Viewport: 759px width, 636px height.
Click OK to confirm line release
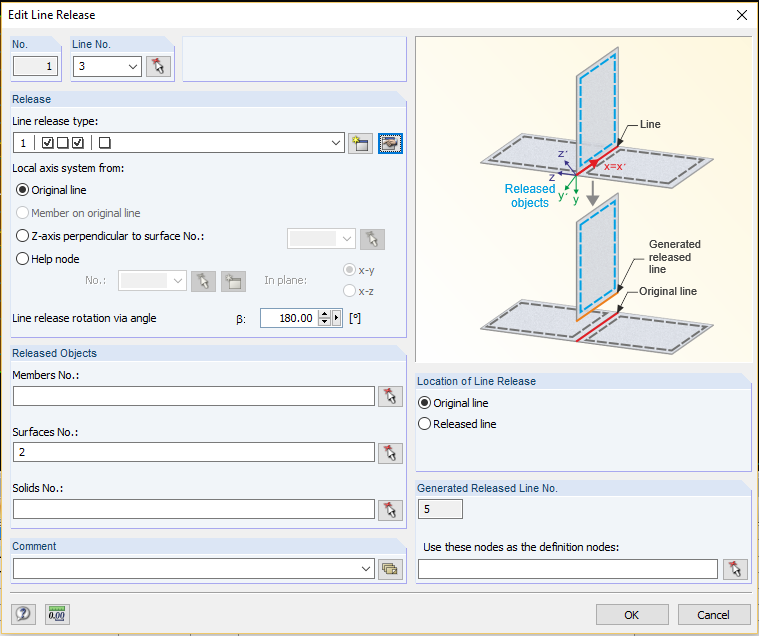(632, 615)
